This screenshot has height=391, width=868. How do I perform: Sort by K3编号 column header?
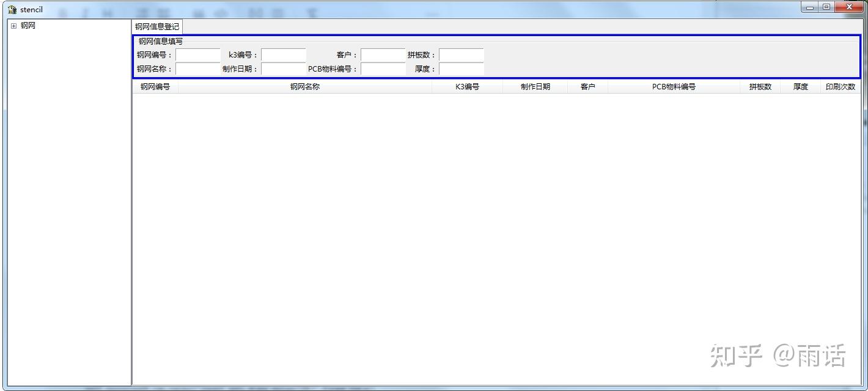click(x=467, y=87)
